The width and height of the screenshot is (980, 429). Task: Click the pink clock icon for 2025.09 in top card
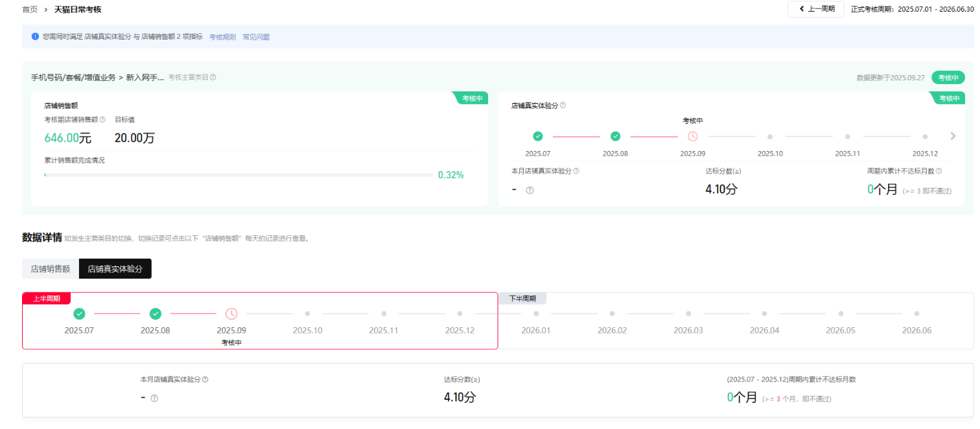click(x=693, y=136)
